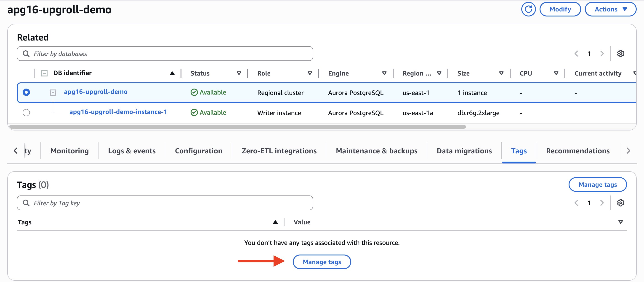Click the horizontal scrollbar under Related table

pos(237,127)
